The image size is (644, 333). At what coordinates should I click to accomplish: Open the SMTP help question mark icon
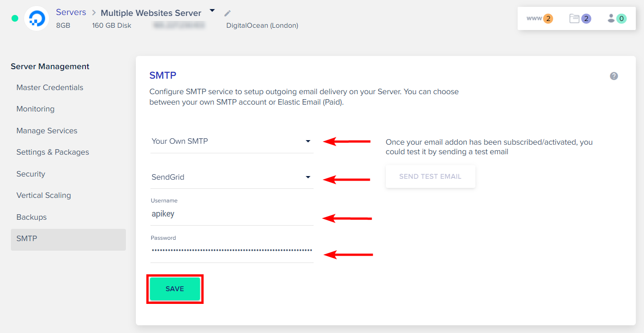click(x=614, y=76)
